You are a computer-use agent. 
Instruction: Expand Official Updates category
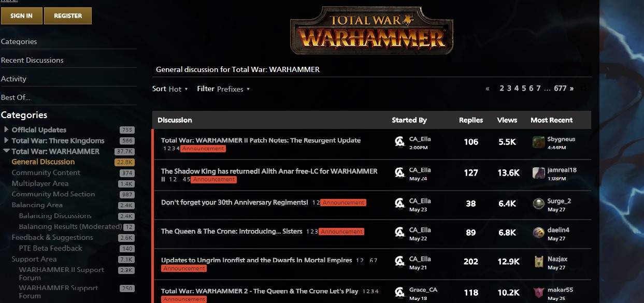(6, 129)
